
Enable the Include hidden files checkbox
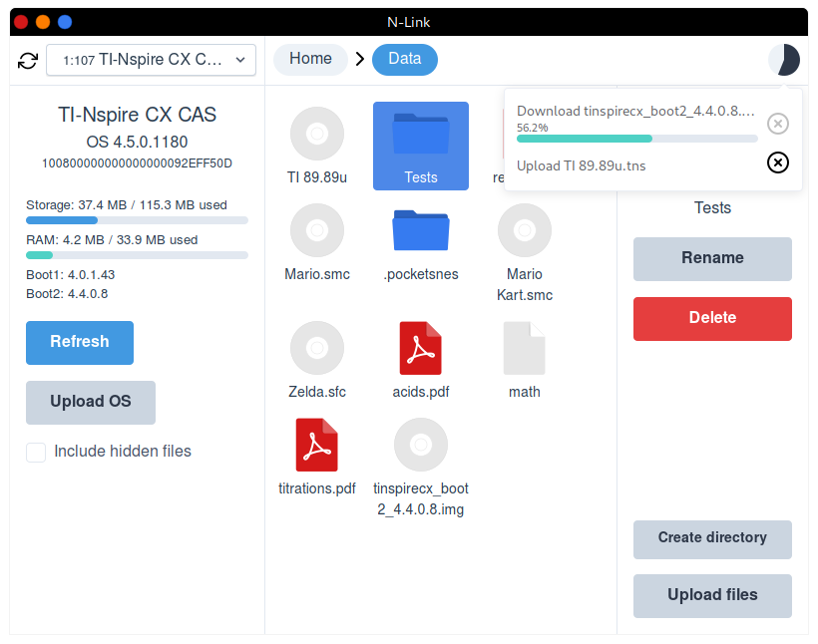(36, 452)
